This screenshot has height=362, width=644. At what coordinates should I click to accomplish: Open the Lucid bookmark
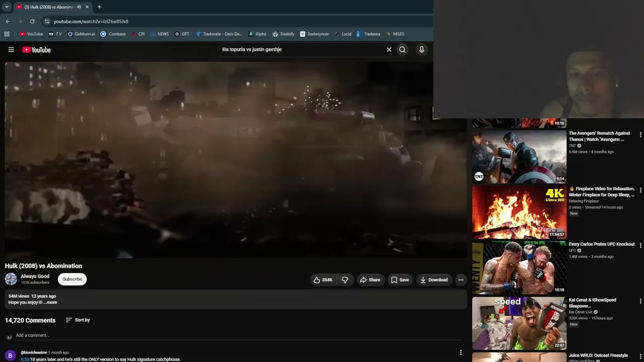[343, 34]
